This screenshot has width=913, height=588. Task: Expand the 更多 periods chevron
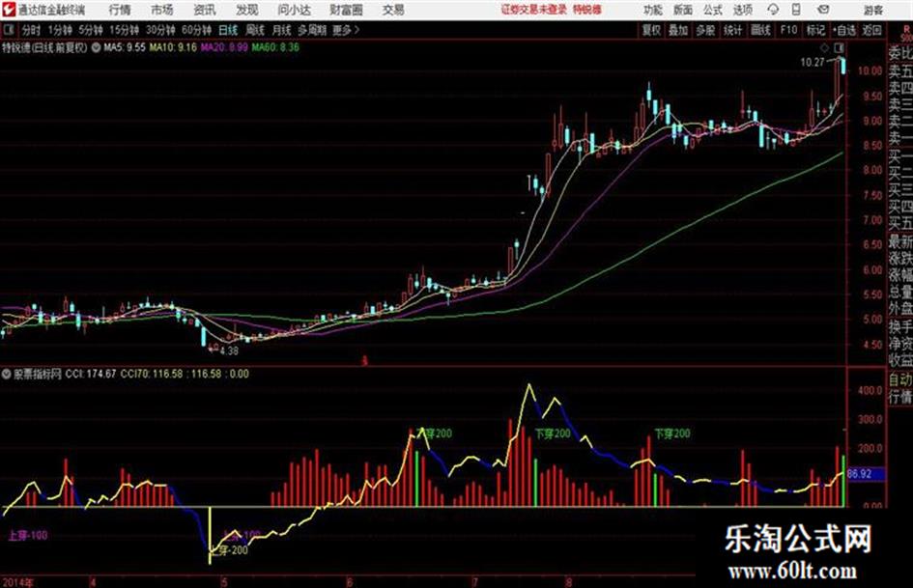click(347, 30)
